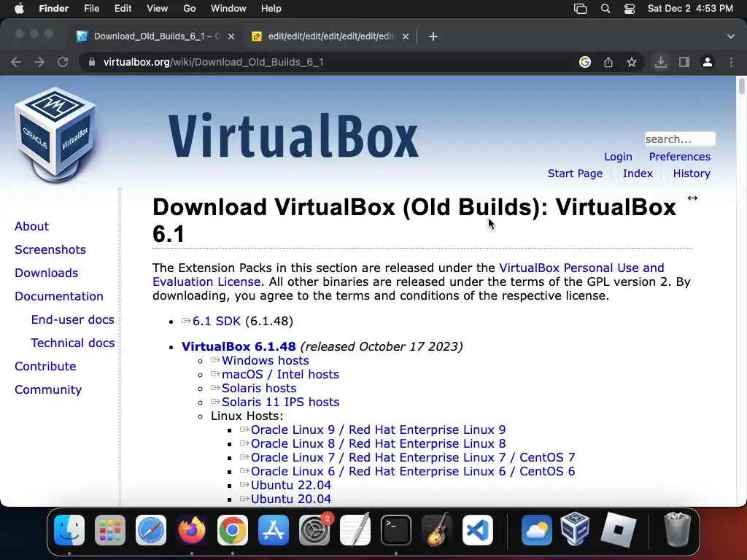Open the Weather app from the Dock
Screen dimensions: 747x560
536,530
